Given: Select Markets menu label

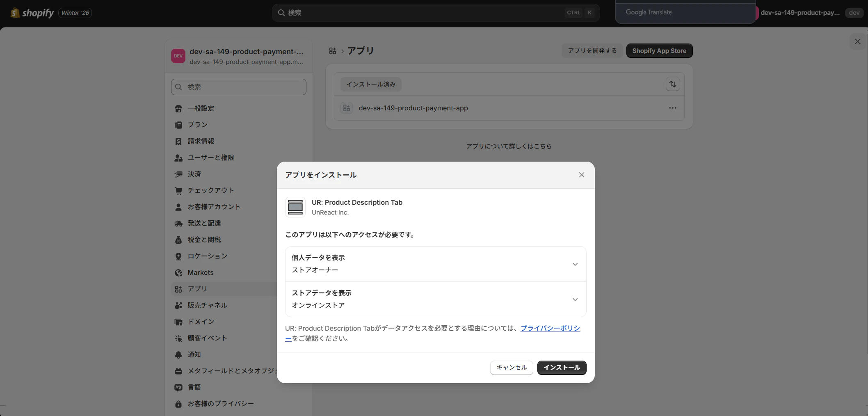Looking at the screenshot, I should point(201,272).
